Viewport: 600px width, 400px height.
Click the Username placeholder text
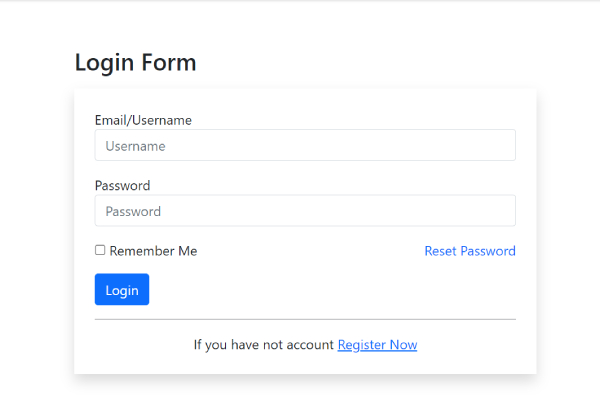coord(135,146)
